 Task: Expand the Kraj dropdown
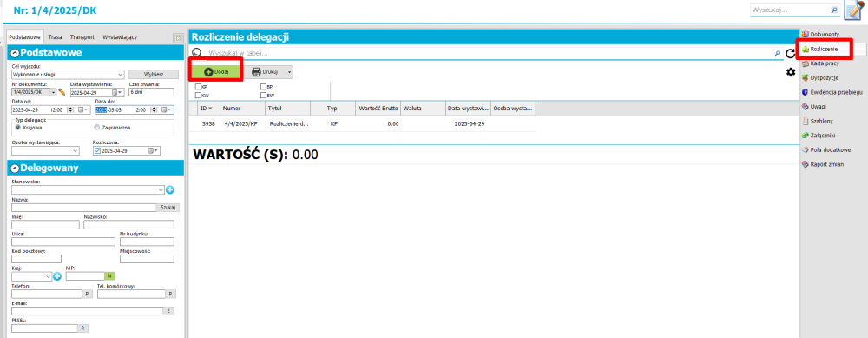coord(49,275)
